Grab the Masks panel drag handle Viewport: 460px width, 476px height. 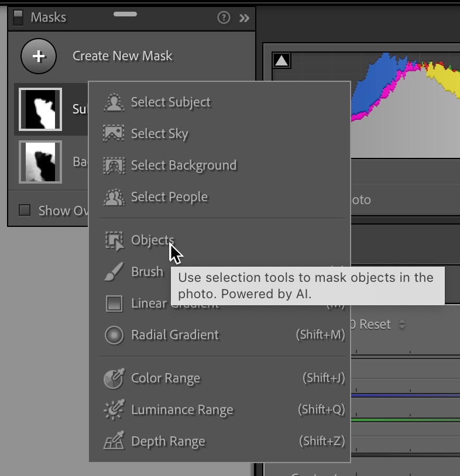[x=125, y=14]
